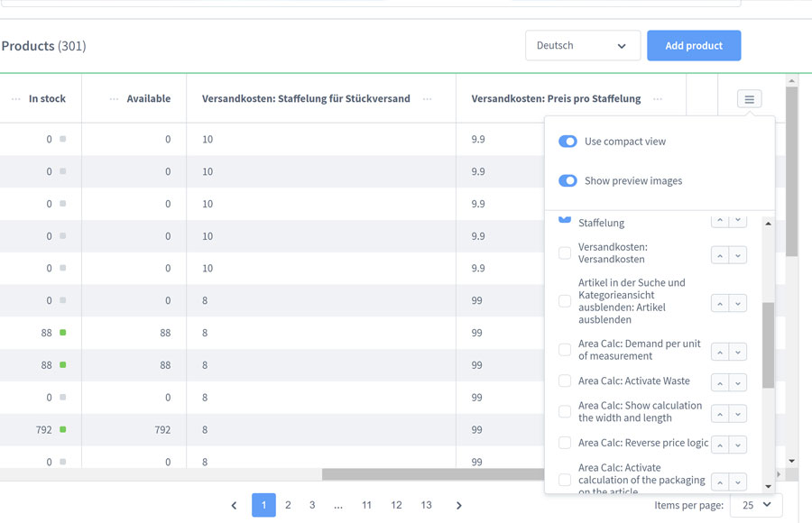Click the Add product button
This screenshot has width=812, height=523.
tap(694, 46)
